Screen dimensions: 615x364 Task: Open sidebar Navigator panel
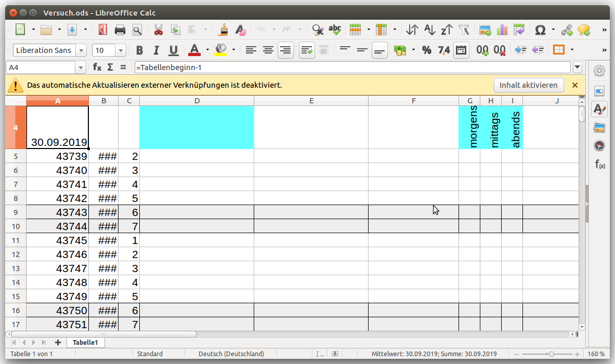pos(599,146)
